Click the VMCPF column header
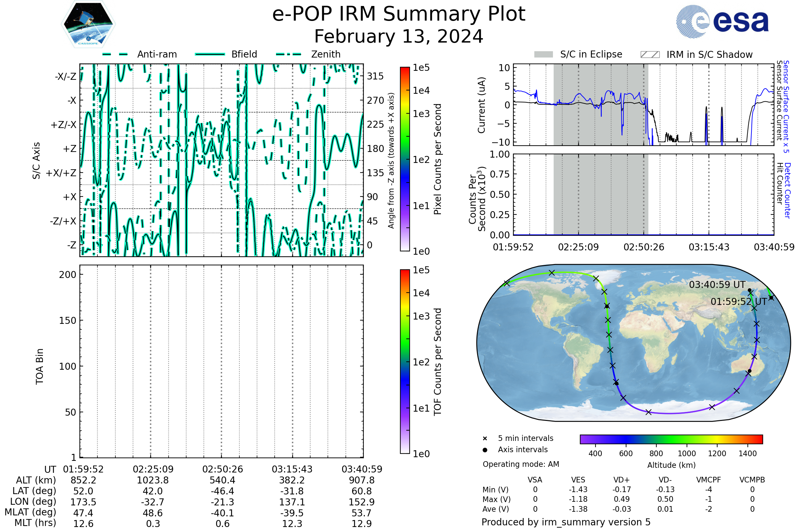Screen dimensions: 798x532 click(x=709, y=480)
